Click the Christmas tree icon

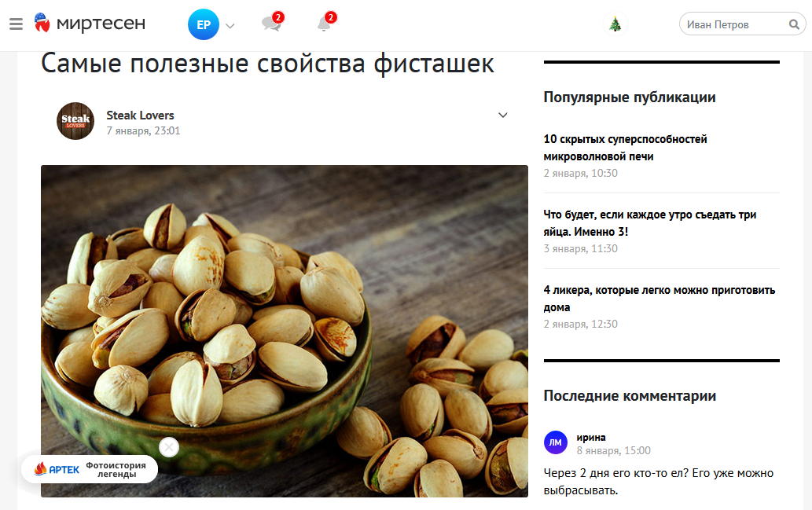coord(615,24)
